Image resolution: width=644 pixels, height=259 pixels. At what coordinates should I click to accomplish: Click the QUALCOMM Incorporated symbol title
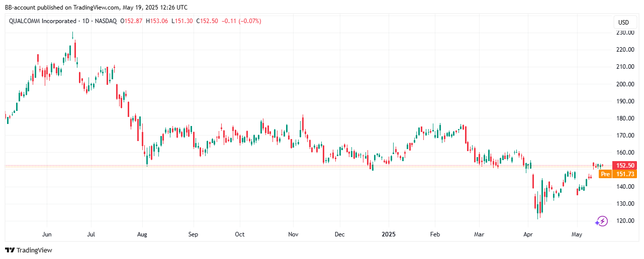42,21
